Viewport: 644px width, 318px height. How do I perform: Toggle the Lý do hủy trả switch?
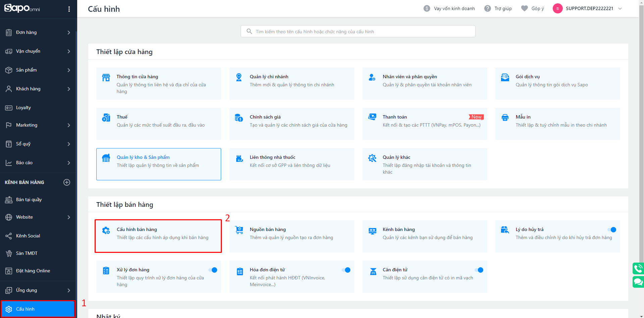[x=612, y=230]
